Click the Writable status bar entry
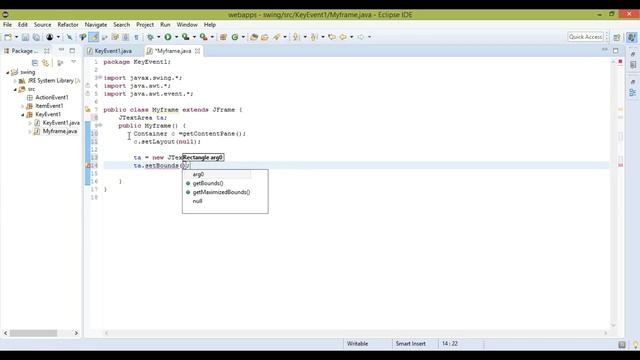This screenshot has width=640, height=360. 358,344
